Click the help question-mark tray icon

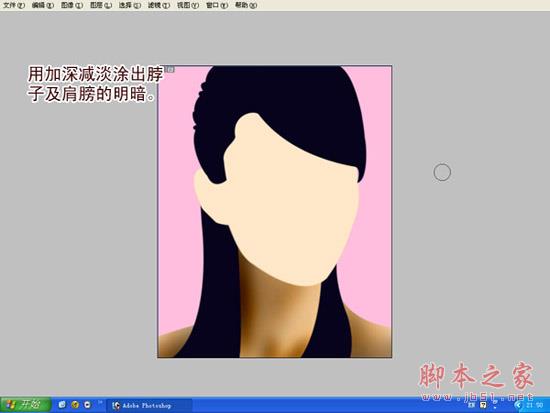tap(483, 405)
